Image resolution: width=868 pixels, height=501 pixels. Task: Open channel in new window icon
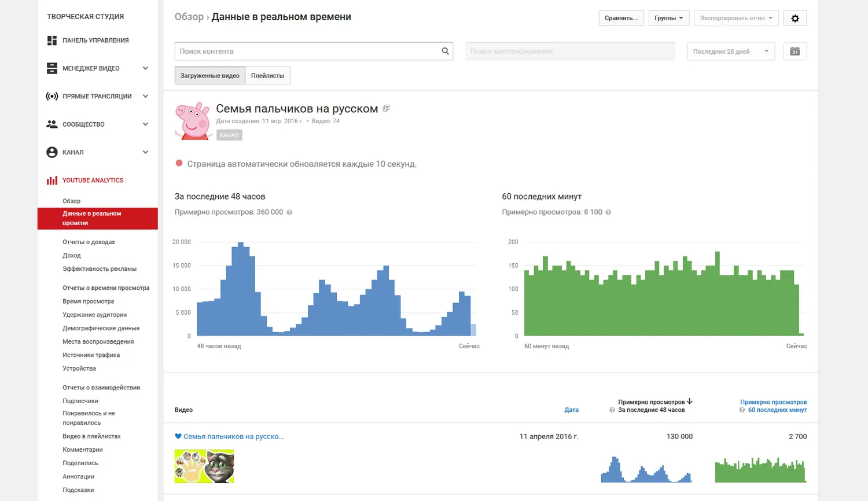[x=386, y=109]
